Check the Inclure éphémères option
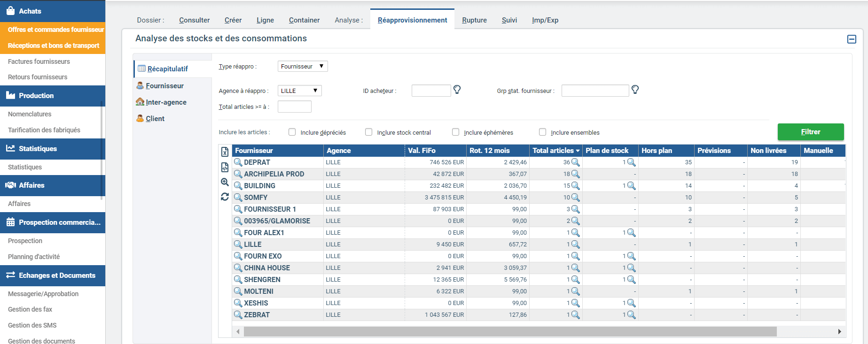The image size is (868, 344). tap(455, 132)
